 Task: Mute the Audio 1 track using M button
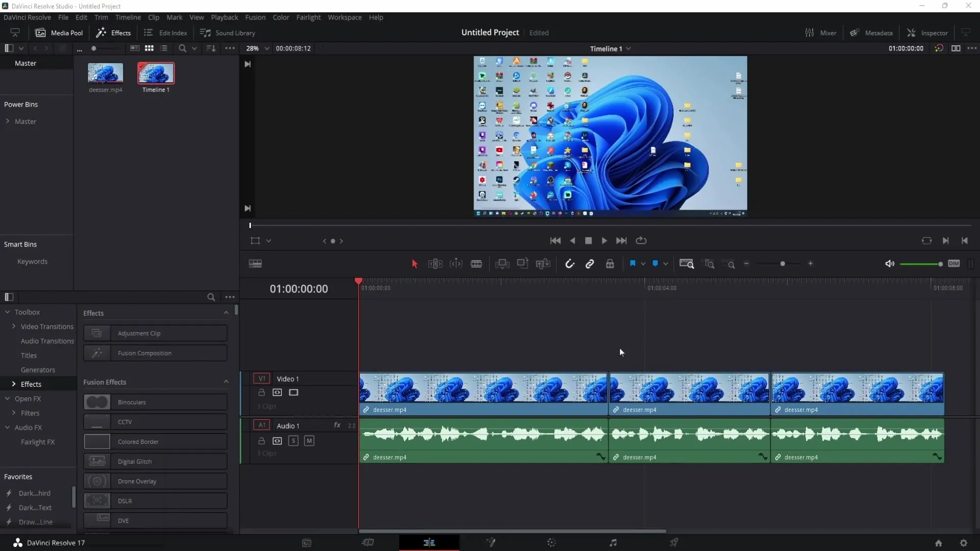(x=309, y=441)
